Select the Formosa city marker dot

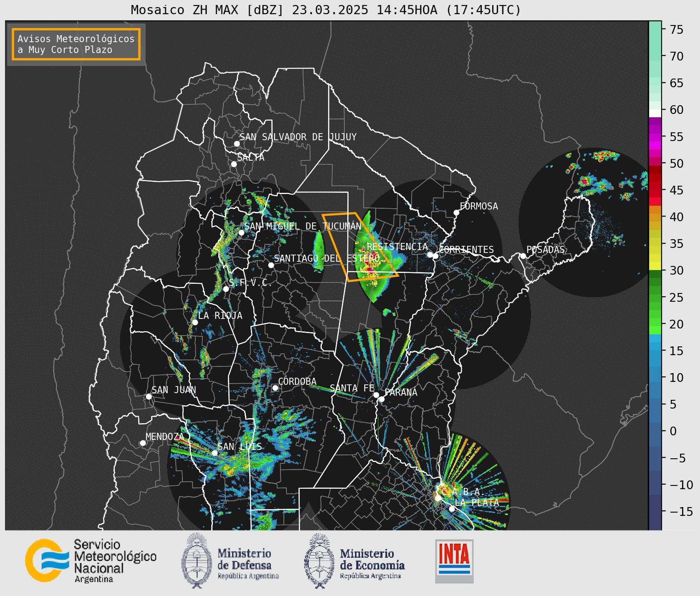point(456,213)
